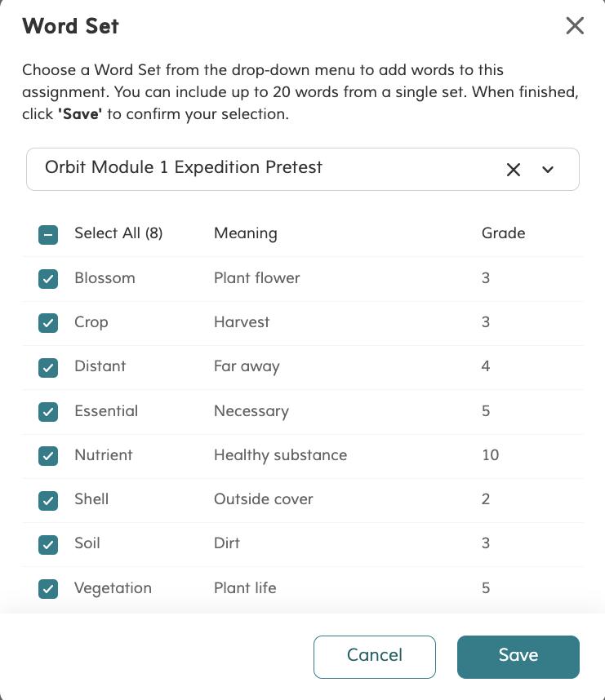Toggle the Select All checkbox
This screenshot has height=700, width=605.
(48, 235)
